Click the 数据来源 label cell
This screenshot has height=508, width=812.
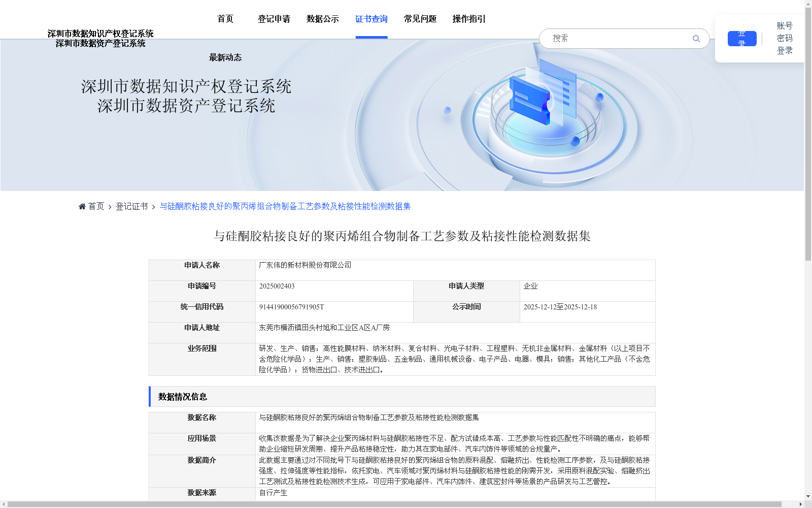202,494
